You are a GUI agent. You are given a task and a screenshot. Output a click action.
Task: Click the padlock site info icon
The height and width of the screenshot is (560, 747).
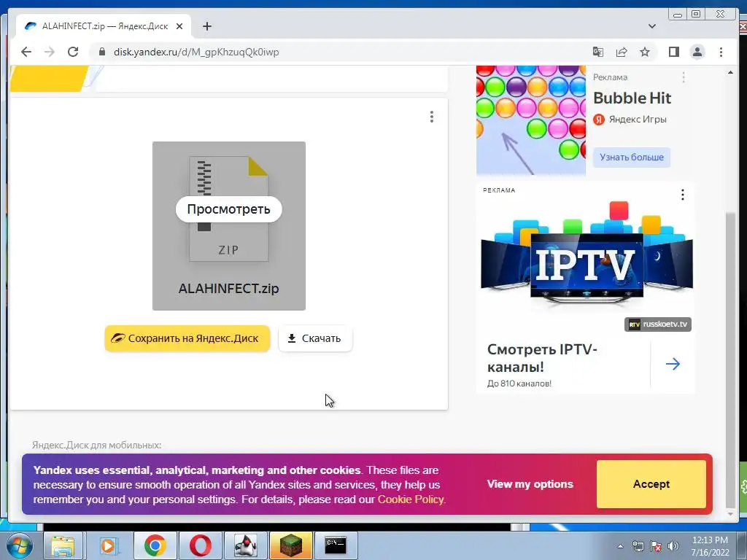[x=101, y=52]
